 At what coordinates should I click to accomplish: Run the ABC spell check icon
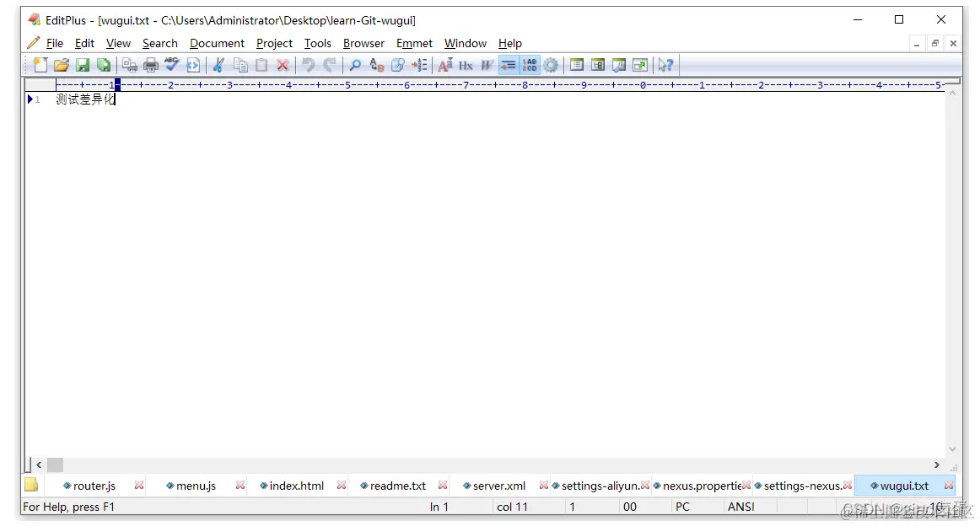click(x=171, y=65)
